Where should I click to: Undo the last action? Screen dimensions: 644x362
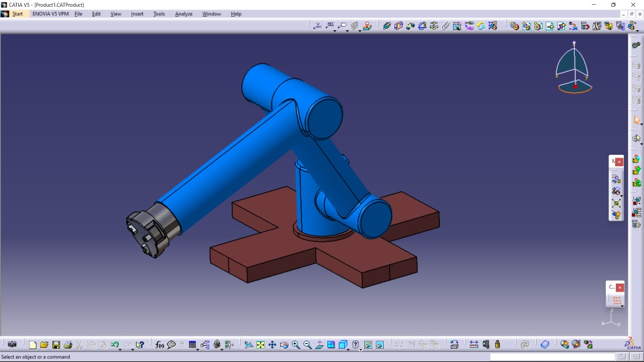point(115,345)
